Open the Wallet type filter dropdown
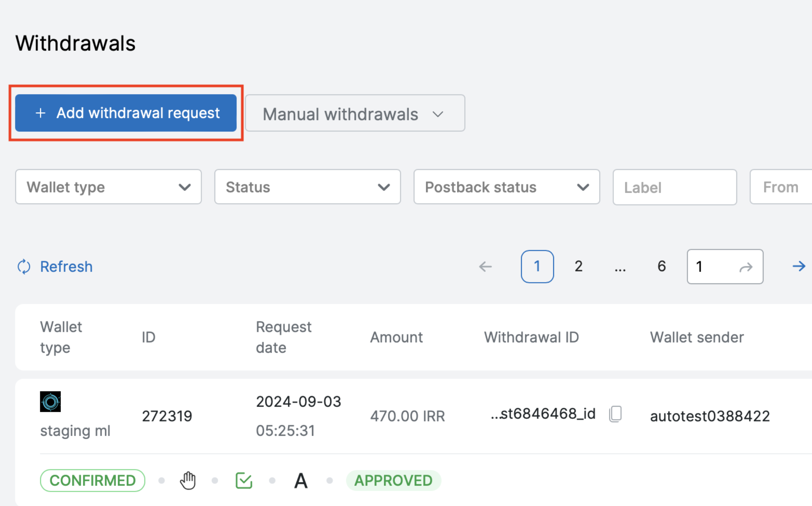Viewport: 812px width, 506px height. tap(108, 187)
